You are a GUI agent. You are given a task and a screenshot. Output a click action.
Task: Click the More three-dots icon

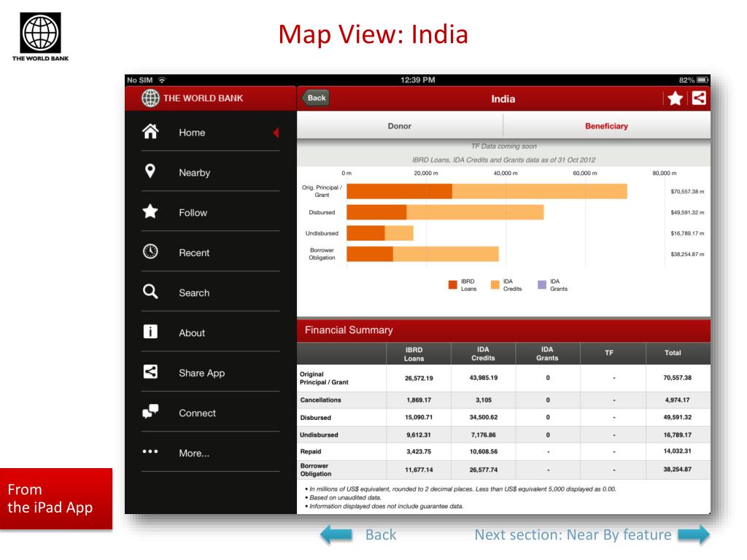(150, 451)
